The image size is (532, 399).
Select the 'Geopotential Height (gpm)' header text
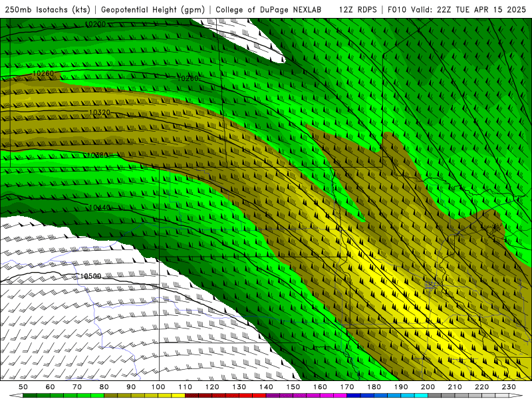pyautogui.click(x=153, y=10)
